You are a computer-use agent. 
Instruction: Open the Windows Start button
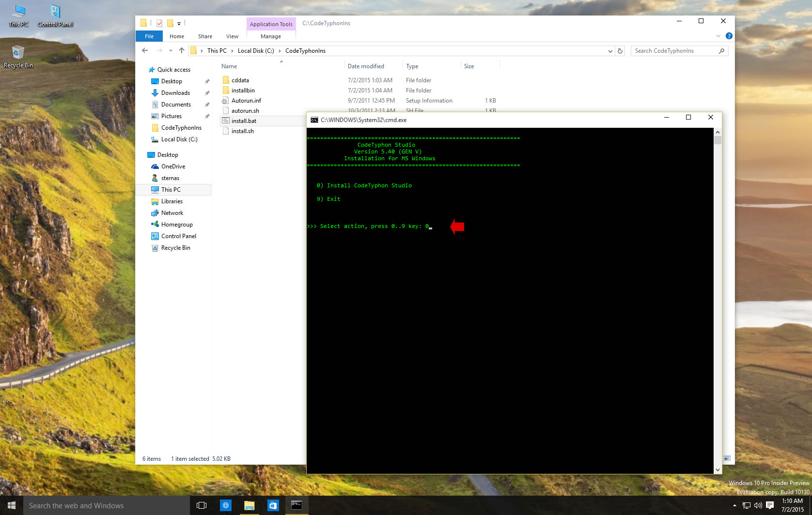click(12, 505)
